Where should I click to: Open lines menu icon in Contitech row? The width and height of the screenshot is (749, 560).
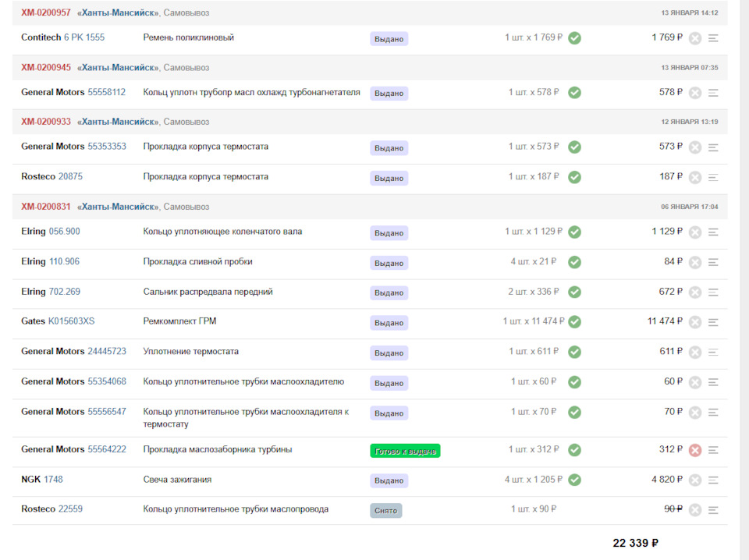pos(713,38)
